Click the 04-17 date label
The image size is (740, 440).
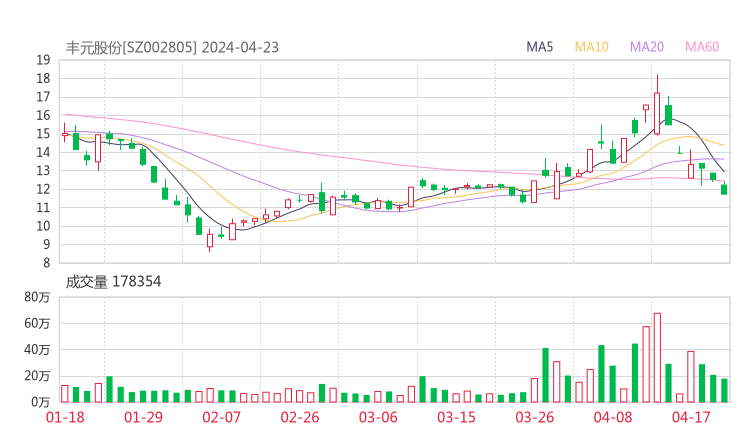690,417
